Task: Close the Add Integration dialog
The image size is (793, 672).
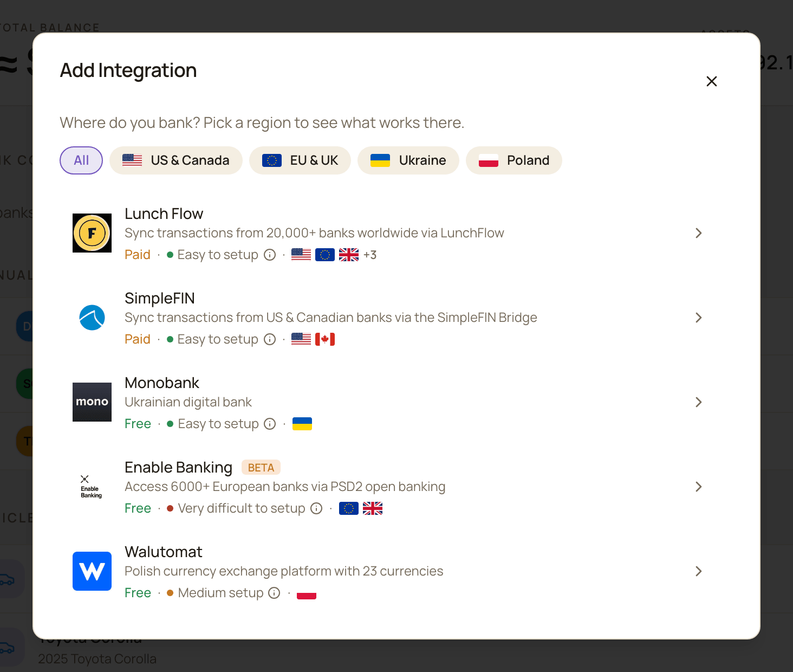Action: pyautogui.click(x=712, y=81)
